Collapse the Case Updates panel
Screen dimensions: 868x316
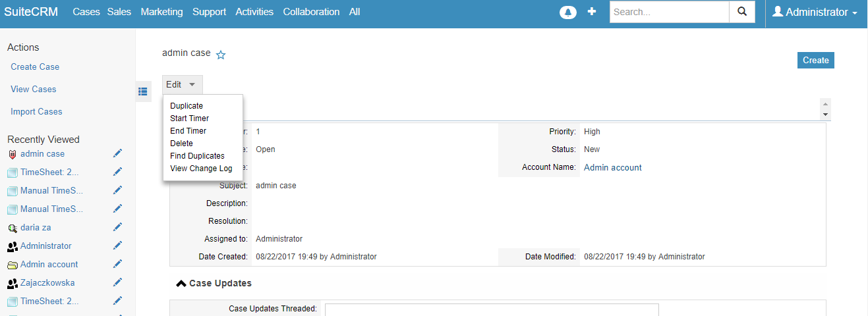[181, 283]
